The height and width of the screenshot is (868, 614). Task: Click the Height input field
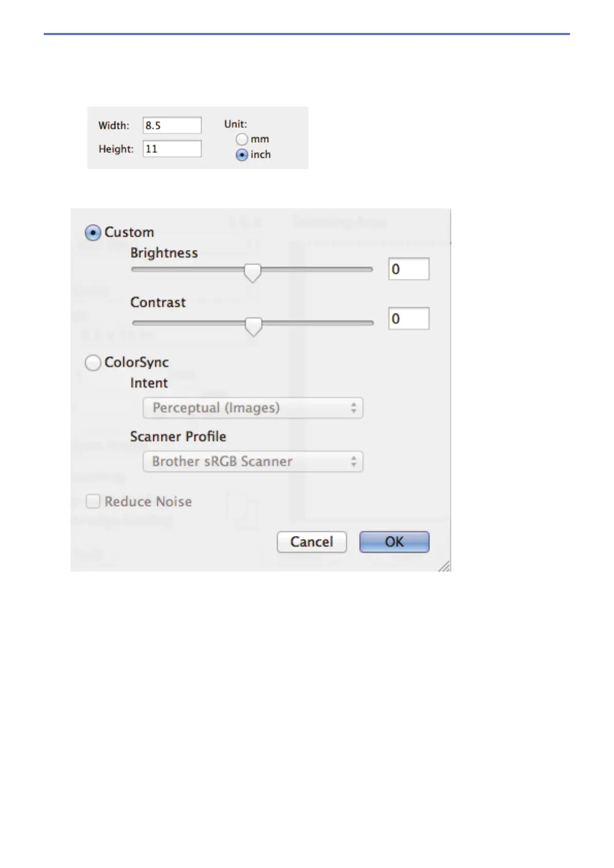point(172,149)
